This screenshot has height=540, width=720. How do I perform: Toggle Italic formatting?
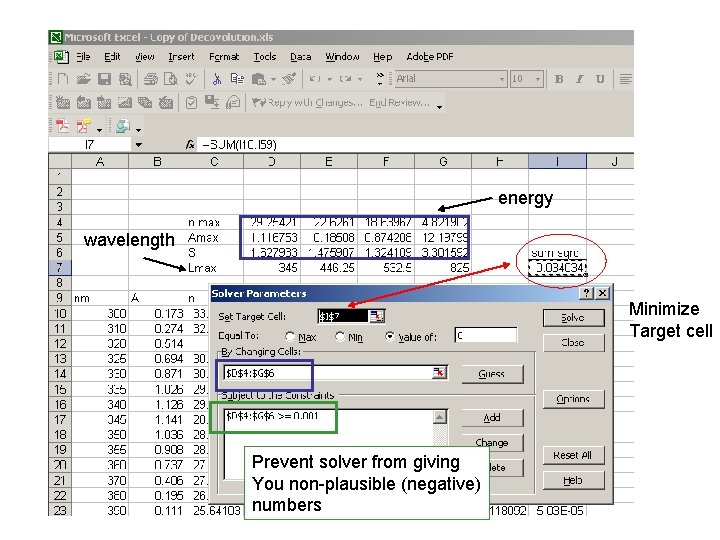pos(579,79)
